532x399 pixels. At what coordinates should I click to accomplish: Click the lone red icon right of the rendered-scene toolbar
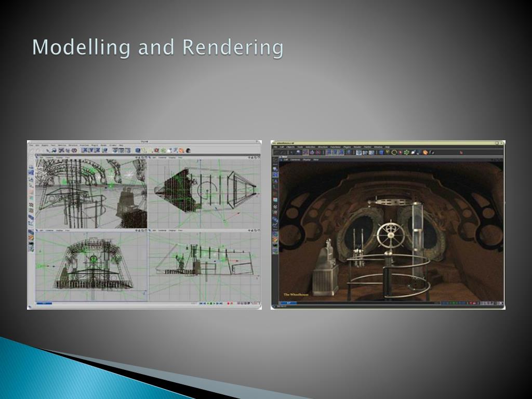click(x=461, y=153)
